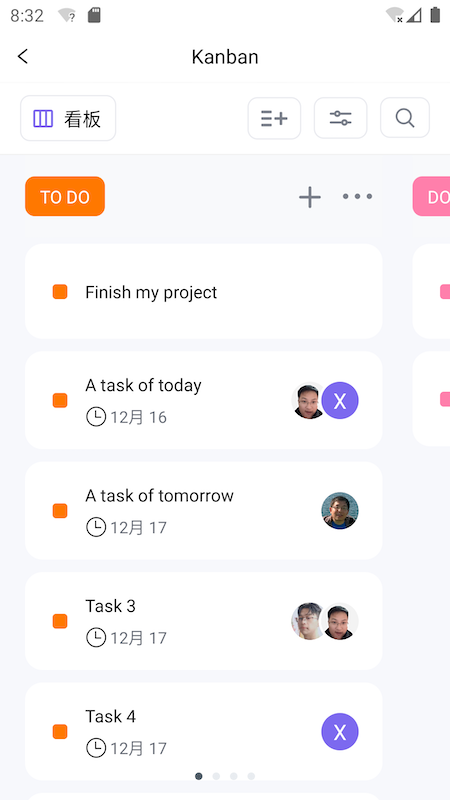Check the orange box for Finish my project

coord(60,292)
